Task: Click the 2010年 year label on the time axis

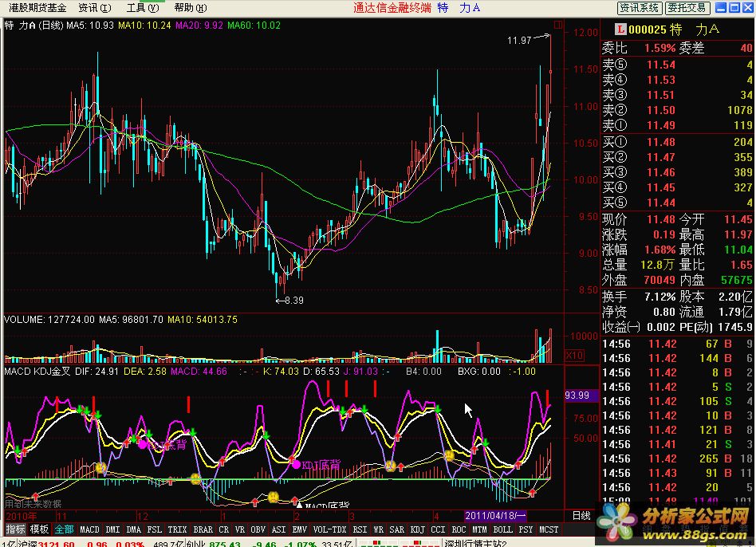Action: [x=21, y=516]
